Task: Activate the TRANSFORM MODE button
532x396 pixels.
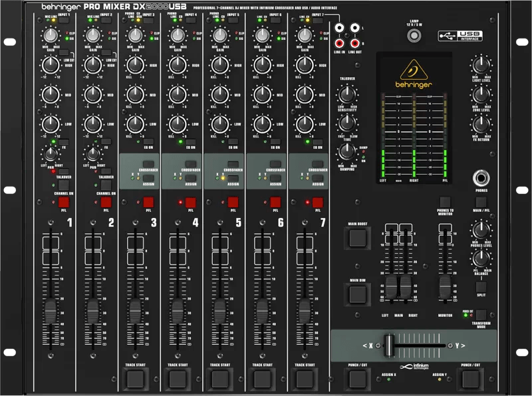Action: point(481,314)
